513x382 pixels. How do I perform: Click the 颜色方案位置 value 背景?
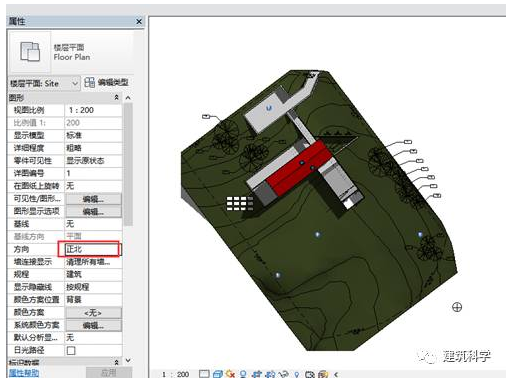tap(93, 300)
